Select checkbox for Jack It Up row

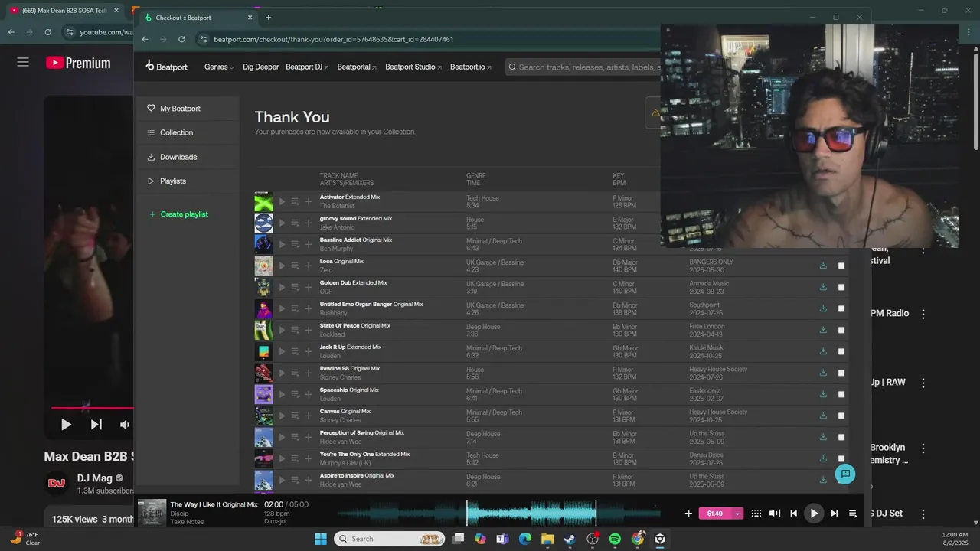tap(841, 351)
